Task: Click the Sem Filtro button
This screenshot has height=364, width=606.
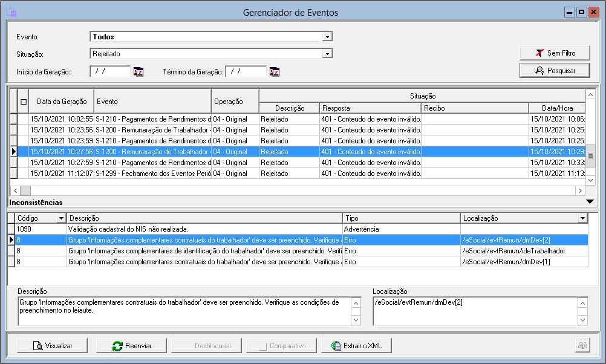Action: 555,53
